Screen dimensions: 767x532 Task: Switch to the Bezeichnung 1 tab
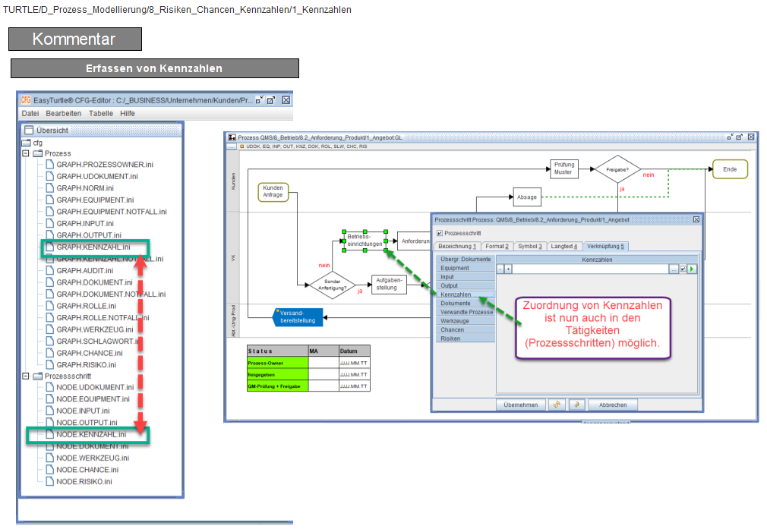(457, 247)
